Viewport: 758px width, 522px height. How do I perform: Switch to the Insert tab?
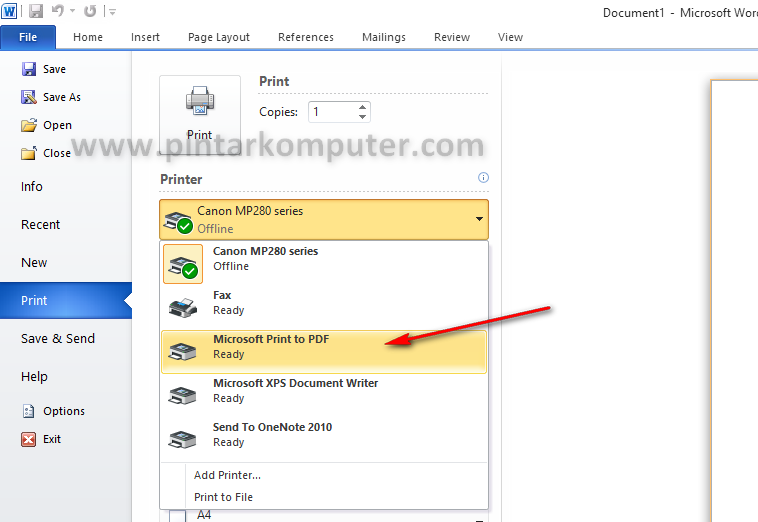click(x=145, y=37)
